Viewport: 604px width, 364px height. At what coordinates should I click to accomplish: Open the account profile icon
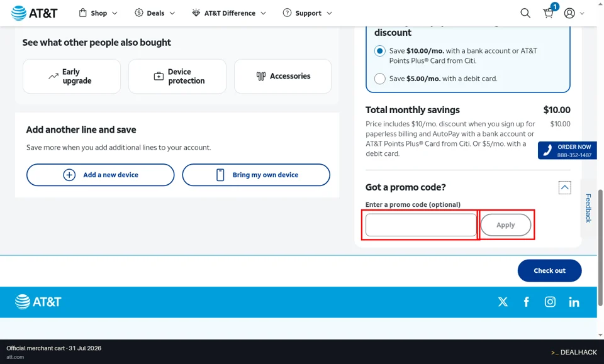pos(569,13)
